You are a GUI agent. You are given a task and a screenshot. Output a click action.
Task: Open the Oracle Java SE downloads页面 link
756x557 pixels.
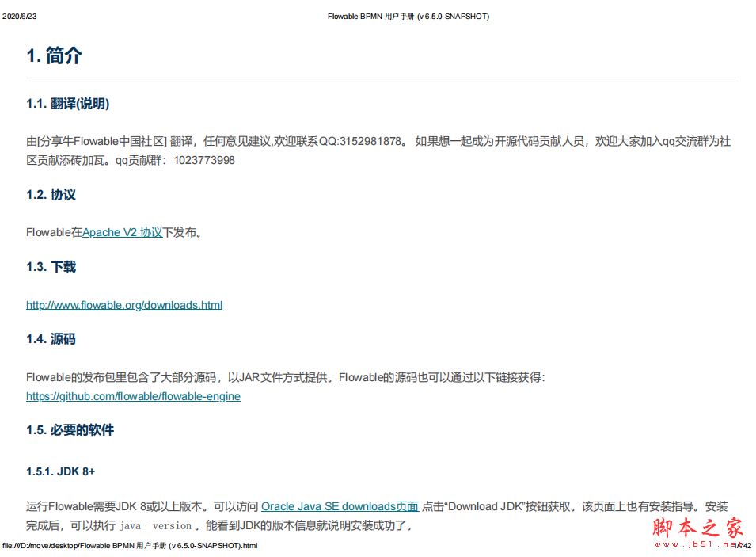coord(340,506)
